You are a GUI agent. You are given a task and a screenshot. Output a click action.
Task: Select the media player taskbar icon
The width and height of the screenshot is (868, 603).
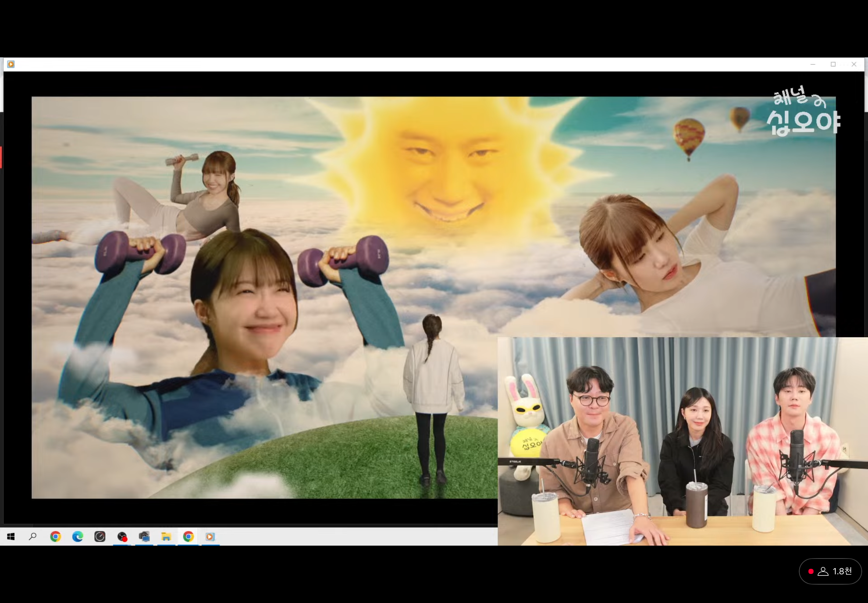click(210, 536)
